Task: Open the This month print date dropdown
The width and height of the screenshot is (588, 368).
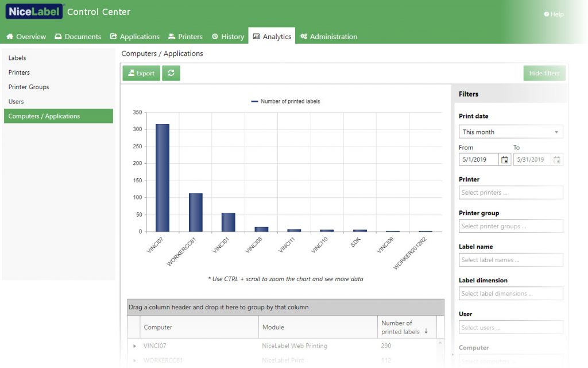Action: point(510,132)
